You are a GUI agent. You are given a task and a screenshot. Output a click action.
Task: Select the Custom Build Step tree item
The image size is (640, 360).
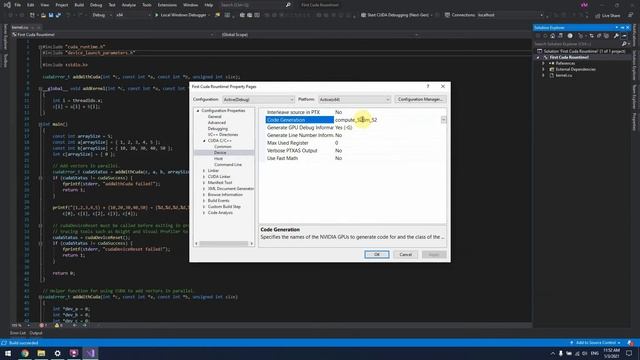click(224, 207)
